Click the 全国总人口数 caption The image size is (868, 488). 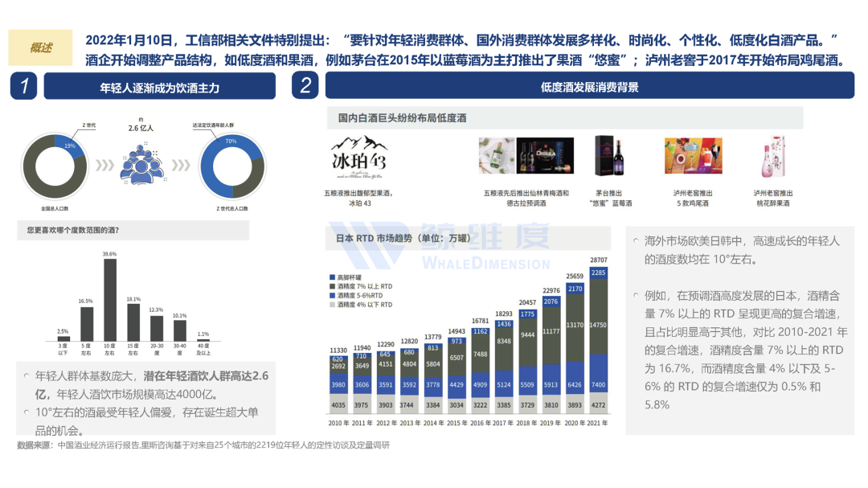tap(55, 209)
